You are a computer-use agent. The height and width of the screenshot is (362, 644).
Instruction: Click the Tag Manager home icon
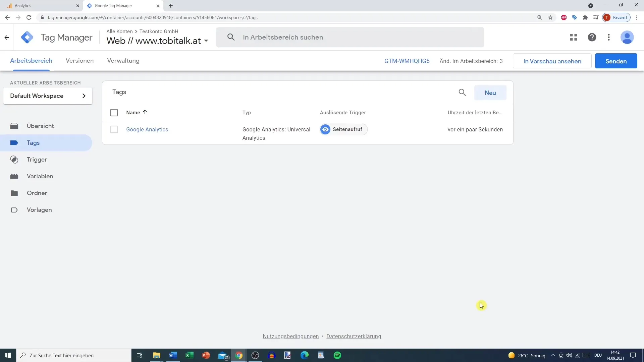[x=26, y=37]
